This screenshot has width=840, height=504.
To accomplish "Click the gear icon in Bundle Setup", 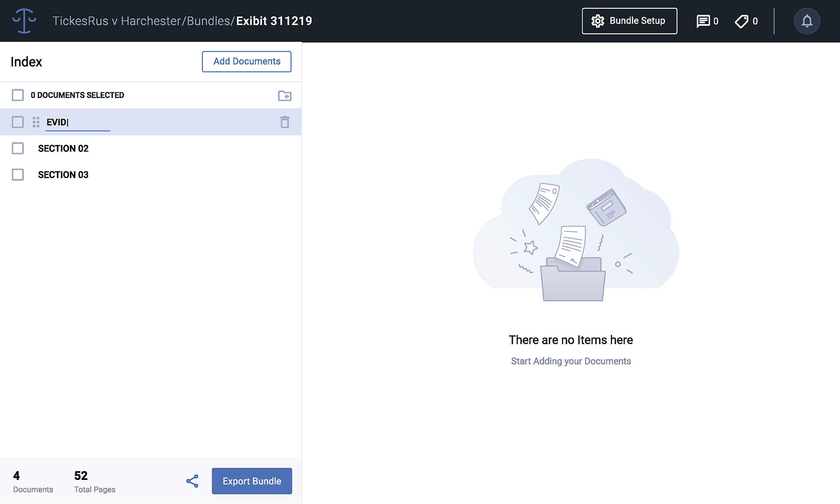I will (x=598, y=21).
